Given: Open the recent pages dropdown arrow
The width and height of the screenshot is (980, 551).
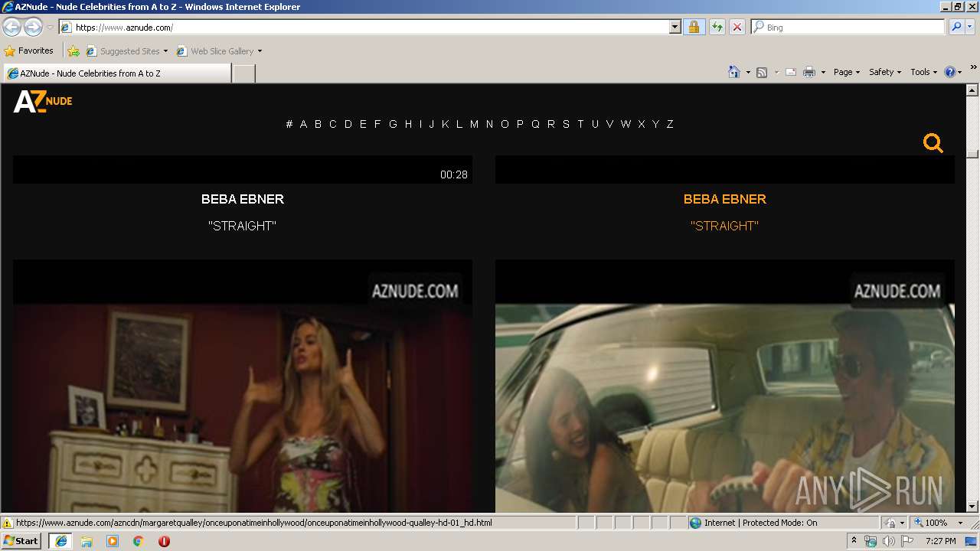Looking at the screenshot, I should pyautogui.click(x=50, y=28).
